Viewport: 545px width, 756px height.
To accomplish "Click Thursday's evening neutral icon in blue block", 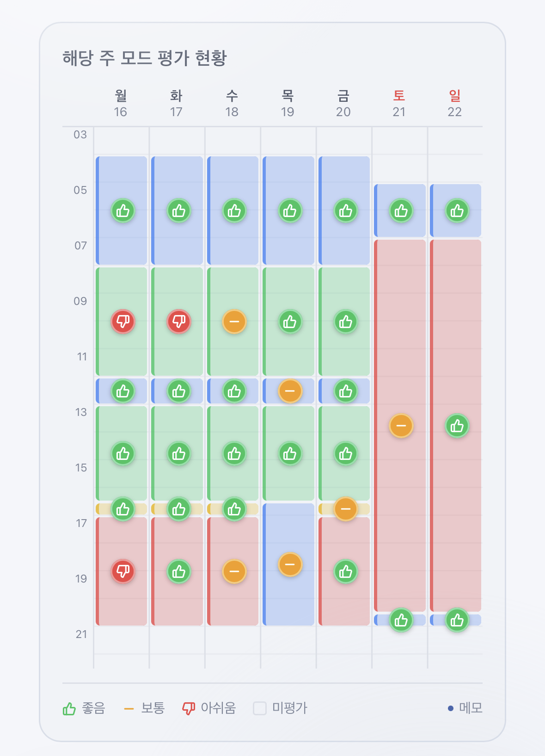I will pos(290,564).
